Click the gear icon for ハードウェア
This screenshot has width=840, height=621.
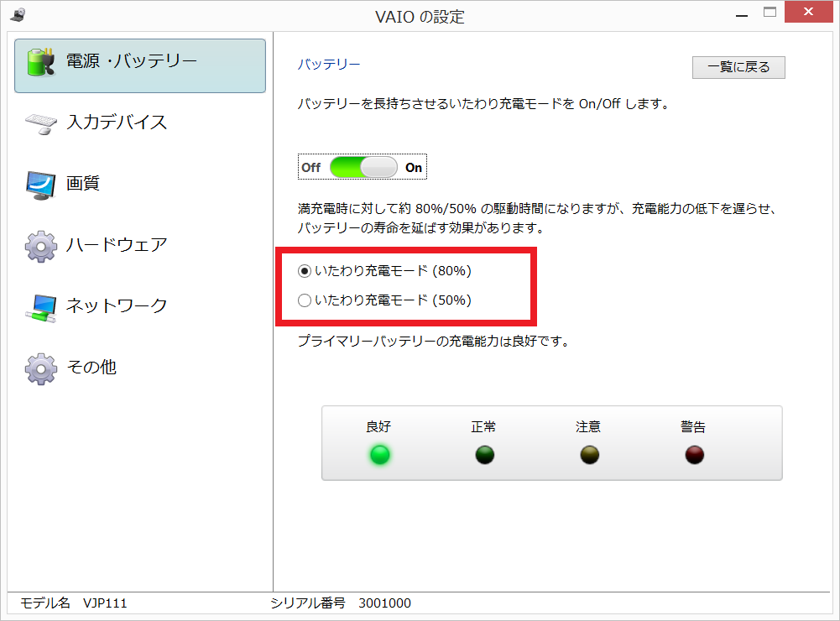41,247
